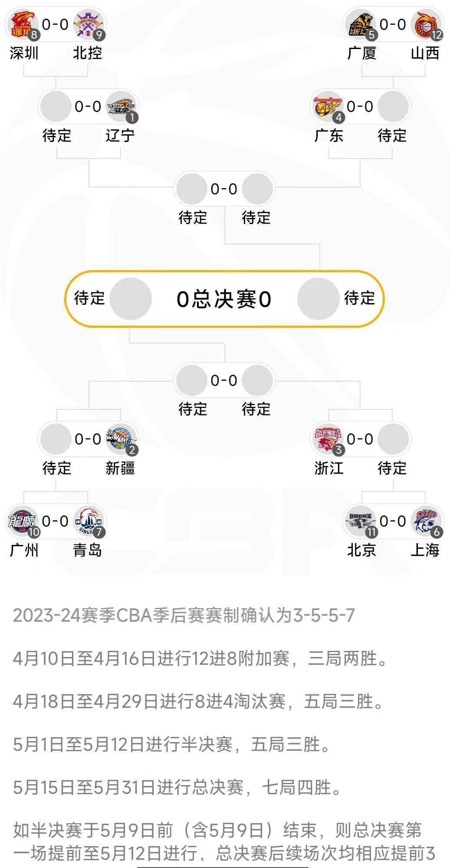The width and height of the screenshot is (450, 868).
Task: Tap the Guangsha team logo
Action: 361,25
